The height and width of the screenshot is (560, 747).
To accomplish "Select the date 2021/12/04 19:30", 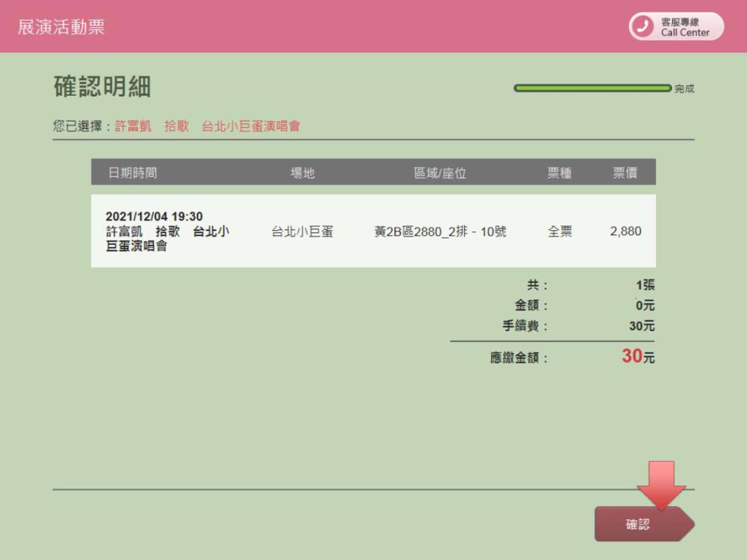I will [x=154, y=217].
